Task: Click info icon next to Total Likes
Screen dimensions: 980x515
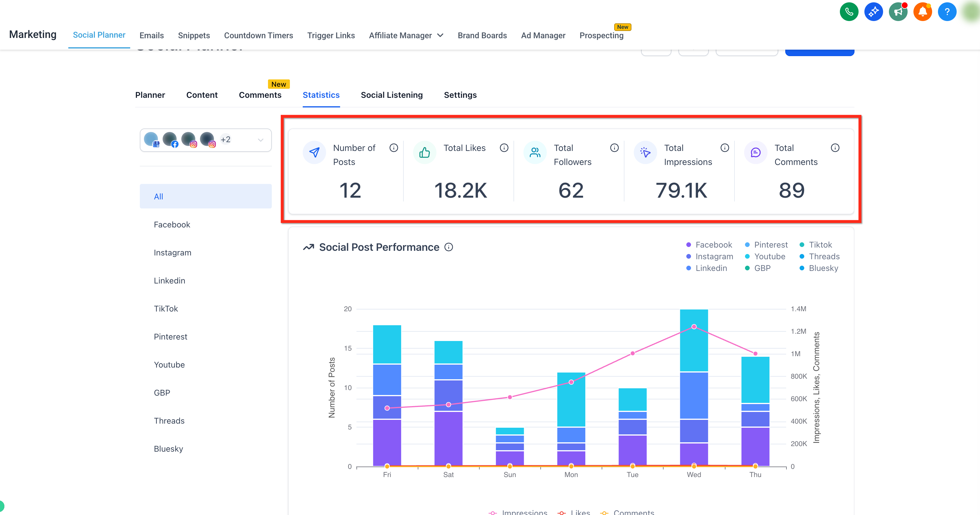Action: pos(504,147)
